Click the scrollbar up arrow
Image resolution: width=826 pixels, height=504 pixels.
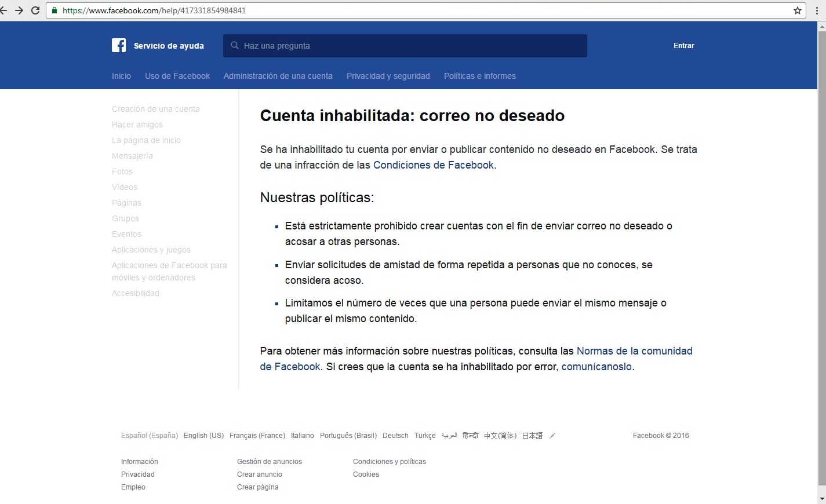tap(821, 25)
